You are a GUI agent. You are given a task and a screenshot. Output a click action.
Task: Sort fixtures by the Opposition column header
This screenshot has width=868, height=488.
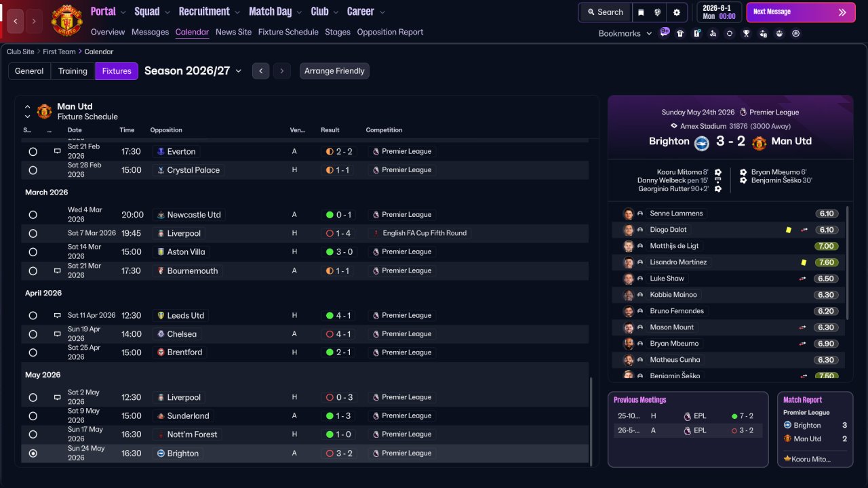166,130
